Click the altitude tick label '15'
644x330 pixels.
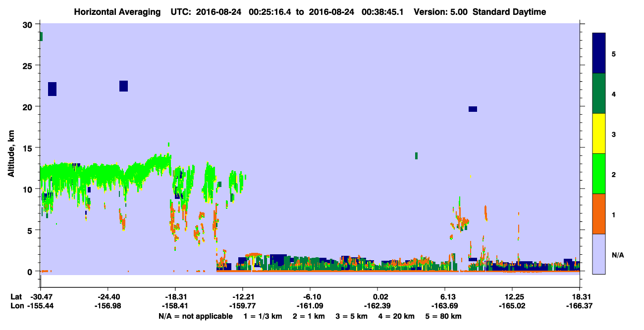pos(29,148)
